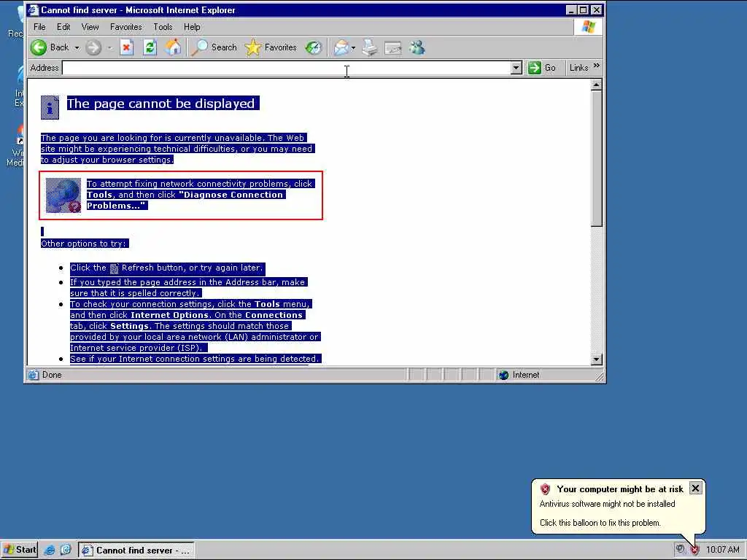
Task: Click the Done status bar text
Action: 52,375
